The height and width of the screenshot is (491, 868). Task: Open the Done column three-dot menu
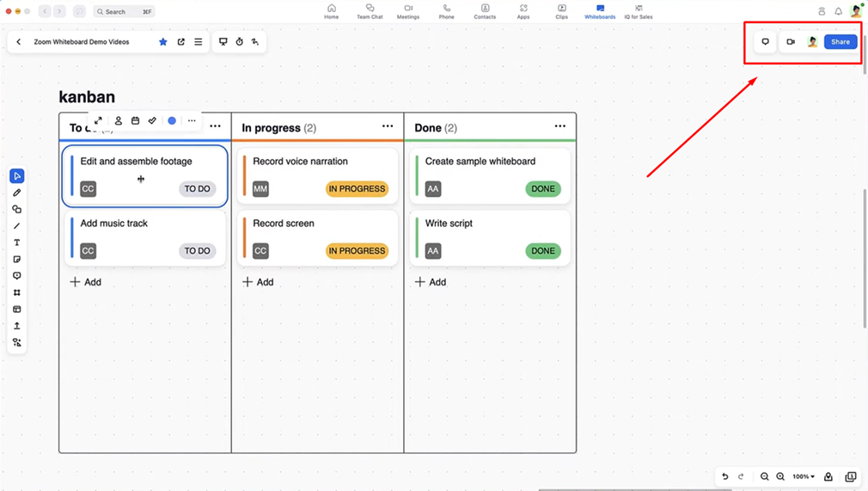(559, 126)
